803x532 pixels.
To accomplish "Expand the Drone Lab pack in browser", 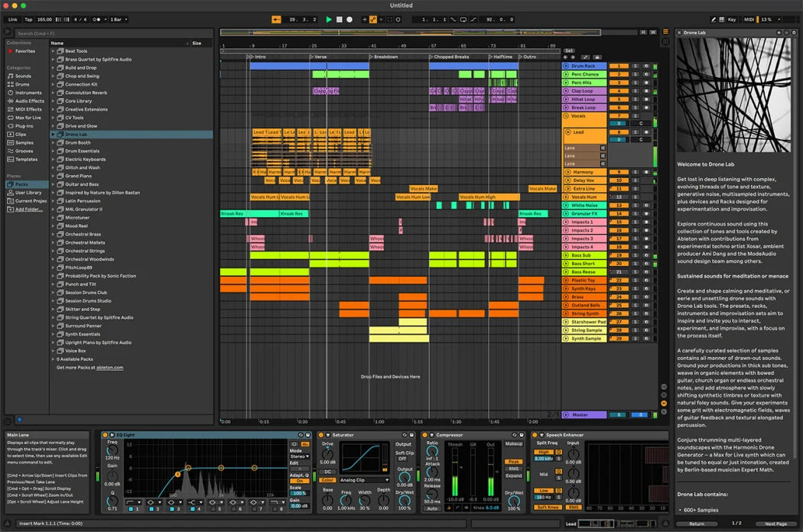I will [x=54, y=135].
